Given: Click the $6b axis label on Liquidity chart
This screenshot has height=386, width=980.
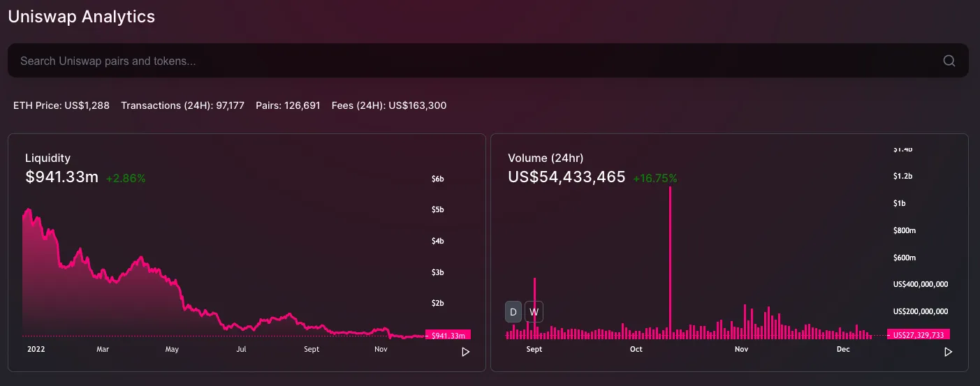Looking at the screenshot, I should (x=438, y=179).
